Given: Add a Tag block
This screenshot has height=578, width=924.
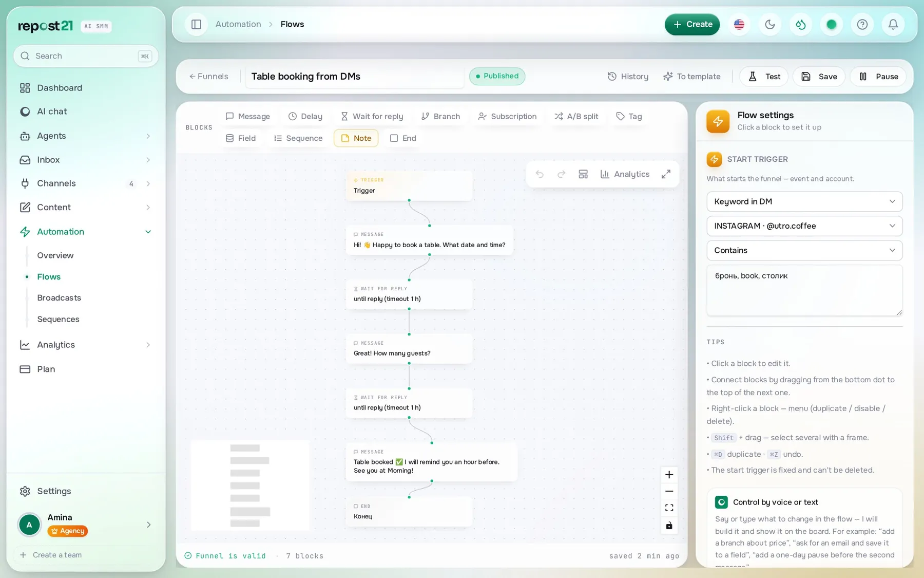Looking at the screenshot, I should [x=629, y=116].
